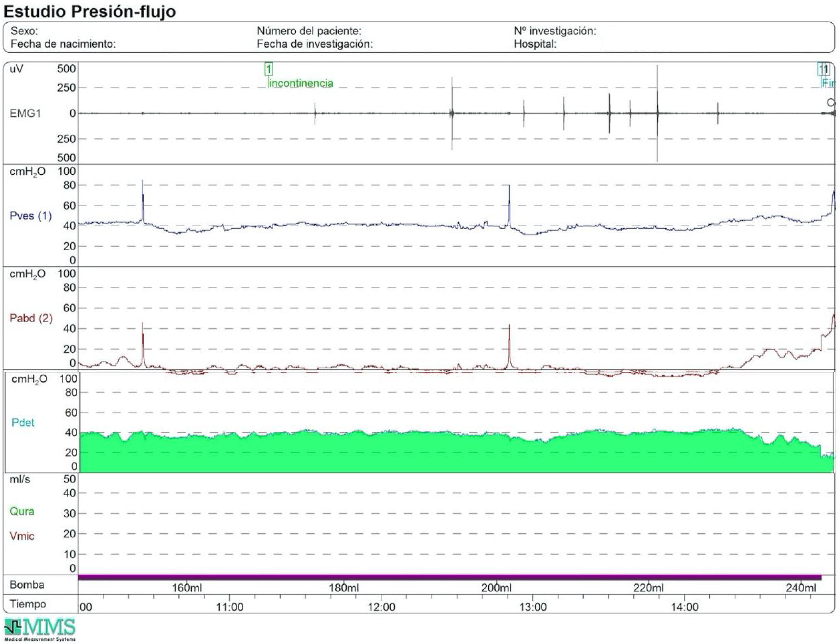Click the Hospital field in header
The width and height of the screenshot is (840, 644).
pos(535,44)
